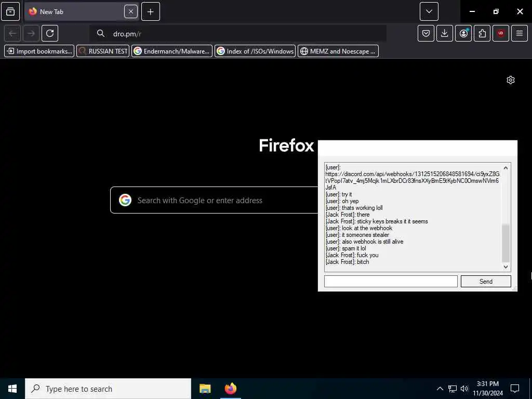The width and height of the screenshot is (532, 399).
Task: Click the Firefox taskbar icon
Action: click(231, 389)
